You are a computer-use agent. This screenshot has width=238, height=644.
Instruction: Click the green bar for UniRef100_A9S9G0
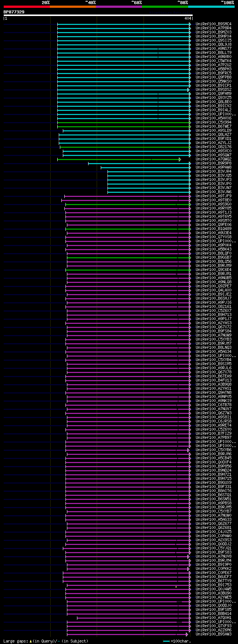pyautogui.click(x=128, y=204)
